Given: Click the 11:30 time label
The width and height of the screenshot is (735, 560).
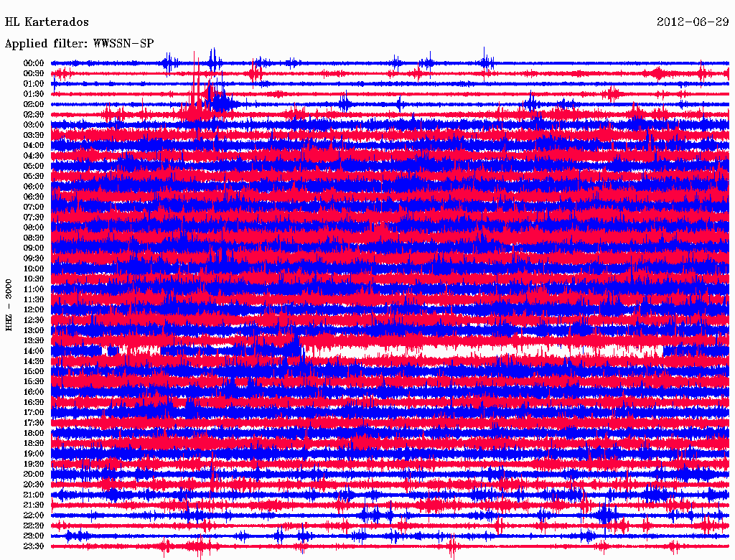Looking at the screenshot, I should pyautogui.click(x=34, y=299).
